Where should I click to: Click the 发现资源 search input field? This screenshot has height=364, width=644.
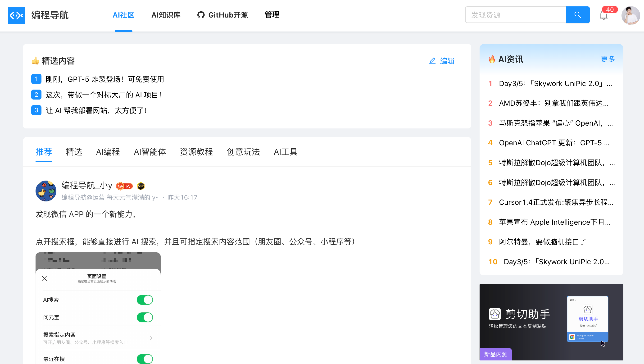coord(515,15)
